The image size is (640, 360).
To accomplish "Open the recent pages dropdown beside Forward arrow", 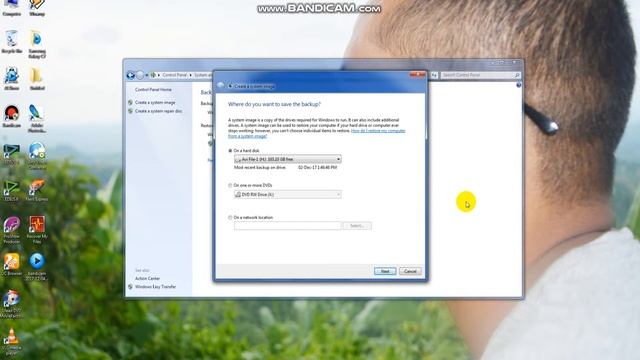I will pos(147,75).
